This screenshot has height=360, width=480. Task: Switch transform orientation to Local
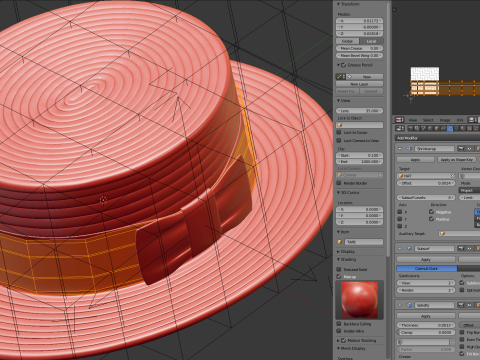tap(371, 41)
